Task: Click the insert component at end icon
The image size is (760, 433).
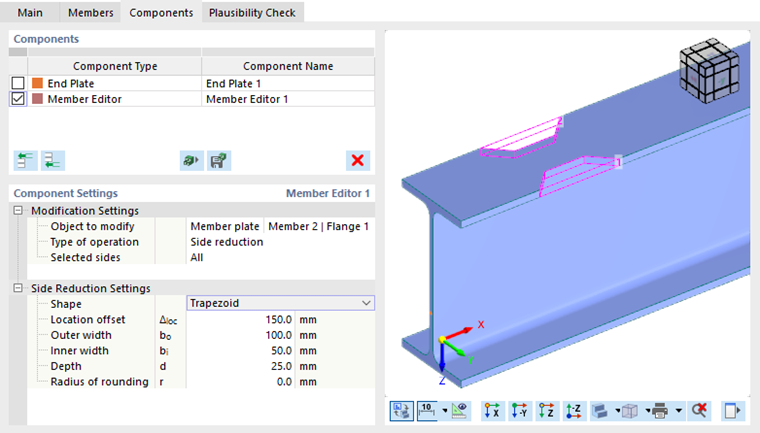Action: 53,160
